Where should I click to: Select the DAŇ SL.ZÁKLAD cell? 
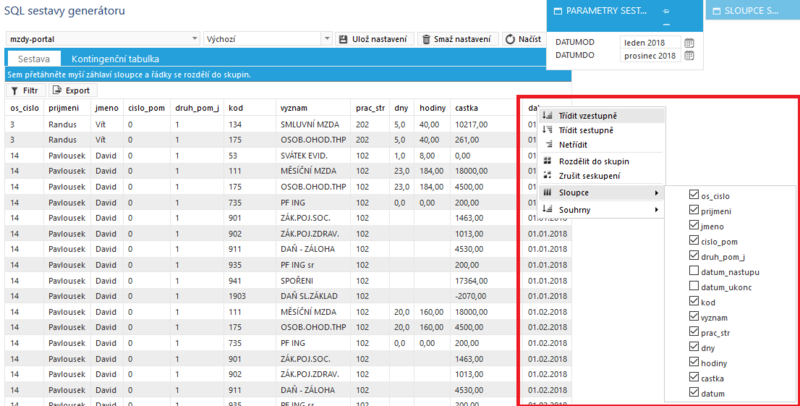[x=313, y=296]
